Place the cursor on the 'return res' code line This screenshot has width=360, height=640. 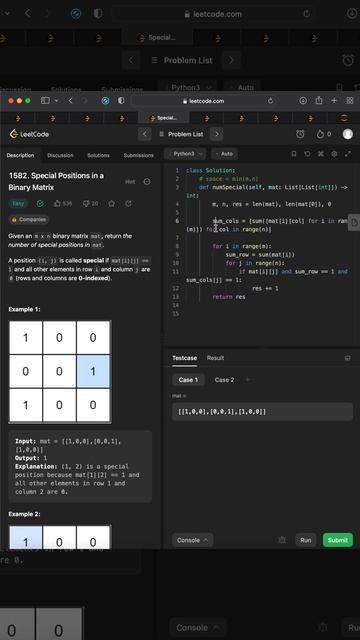(229, 297)
